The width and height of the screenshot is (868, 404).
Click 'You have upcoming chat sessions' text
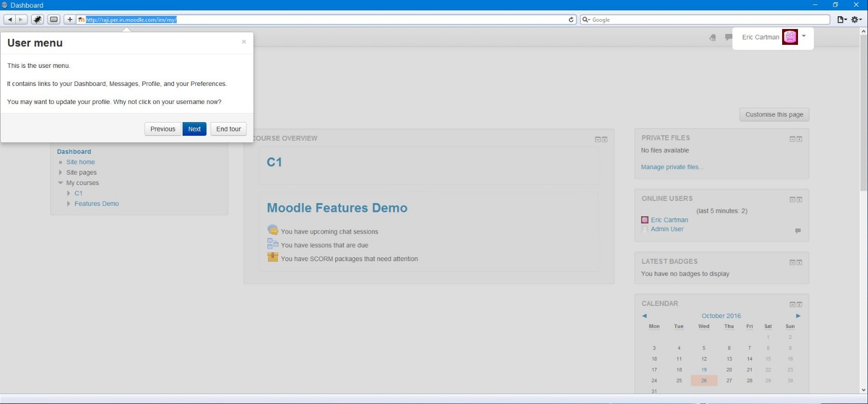(329, 232)
